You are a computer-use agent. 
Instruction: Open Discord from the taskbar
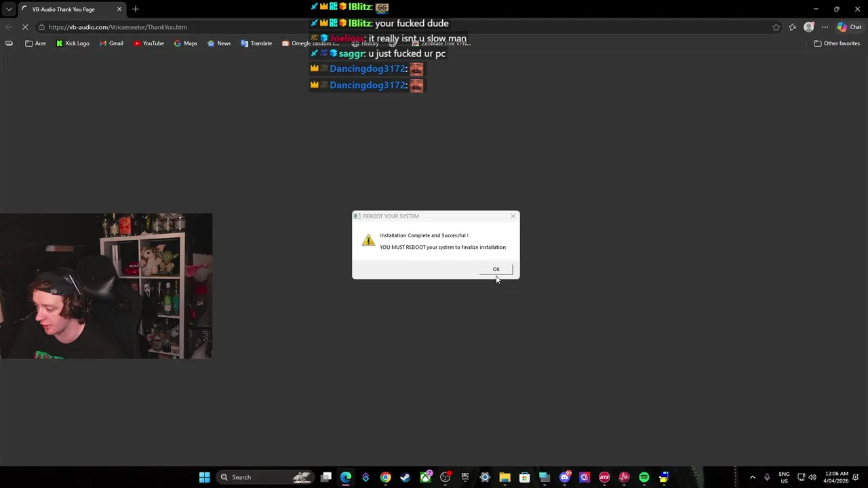point(564,477)
